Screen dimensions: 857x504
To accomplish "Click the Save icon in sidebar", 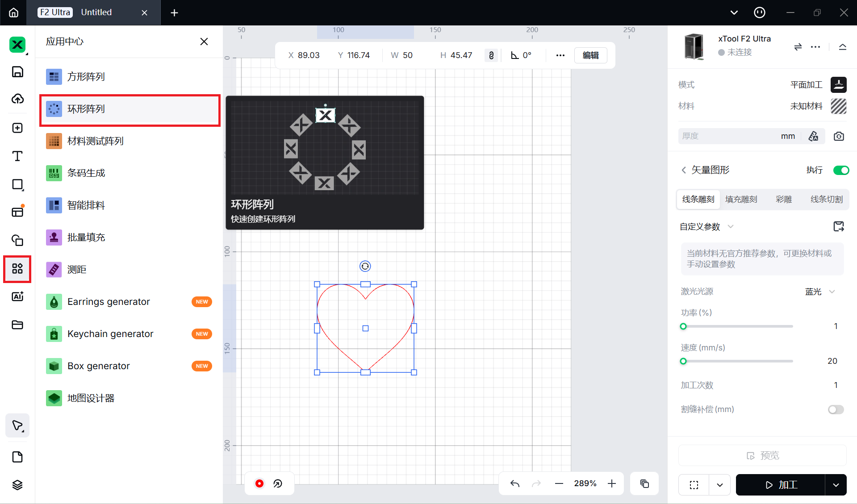I will pos(17,72).
